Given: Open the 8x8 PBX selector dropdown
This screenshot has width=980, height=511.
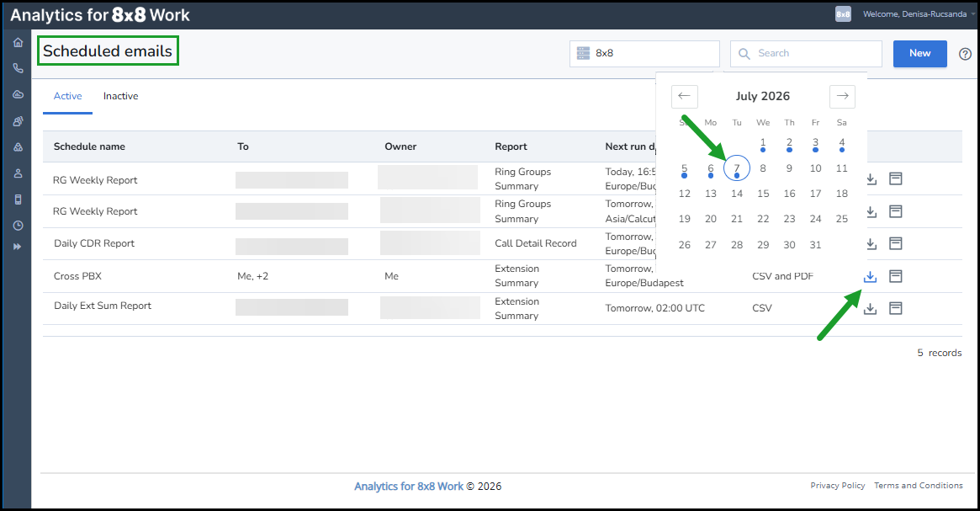Looking at the screenshot, I should [x=644, y=54].
